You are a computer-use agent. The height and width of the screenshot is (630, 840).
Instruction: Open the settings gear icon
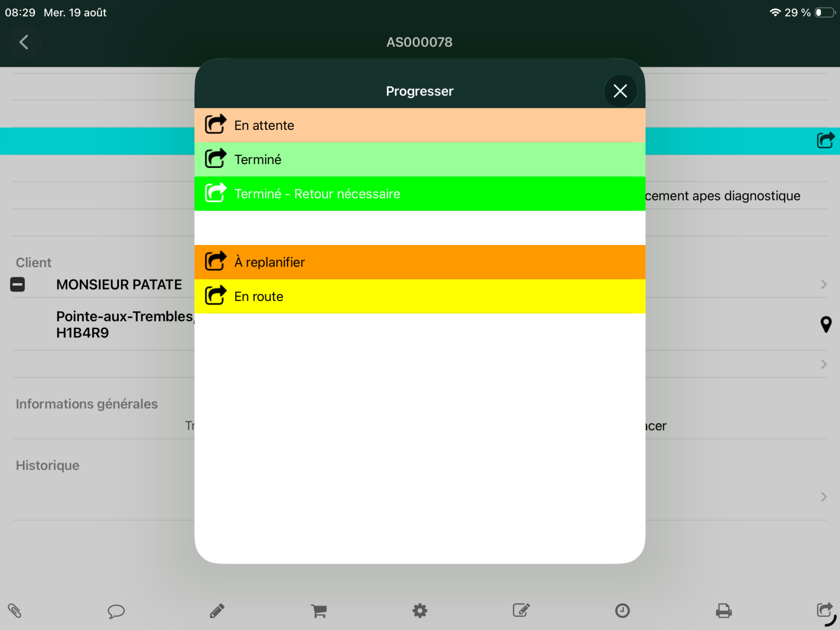click(419, 610)
